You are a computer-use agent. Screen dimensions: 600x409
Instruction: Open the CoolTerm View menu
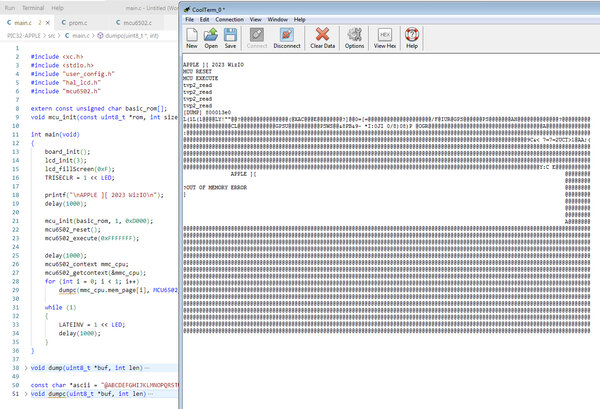tap(256, 20)
